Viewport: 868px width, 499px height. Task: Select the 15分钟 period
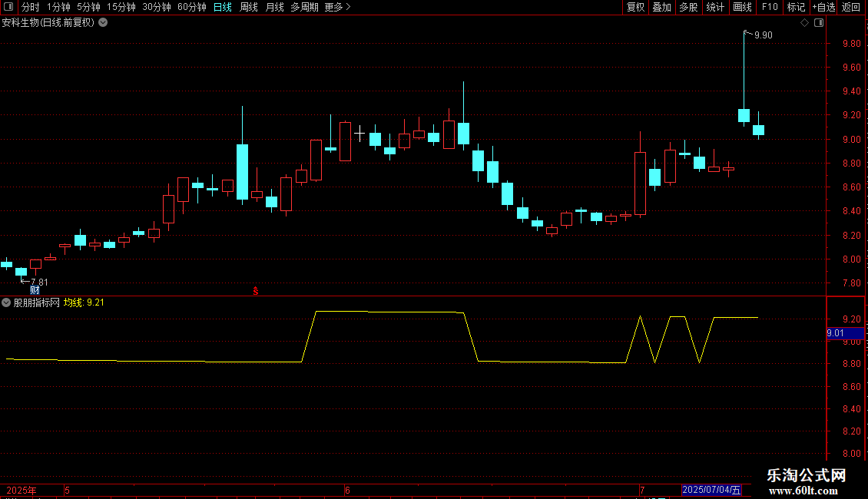point(121,7)
